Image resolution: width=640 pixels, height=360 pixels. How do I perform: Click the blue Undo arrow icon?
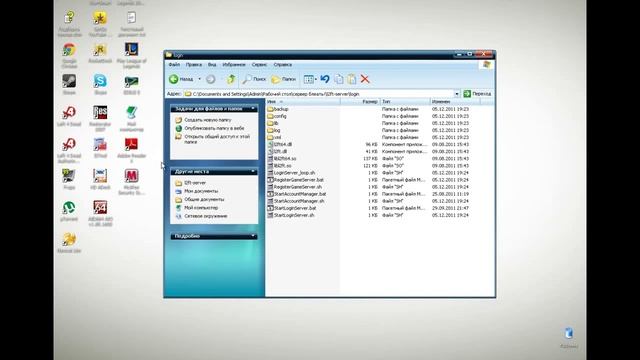coord(325,79)
